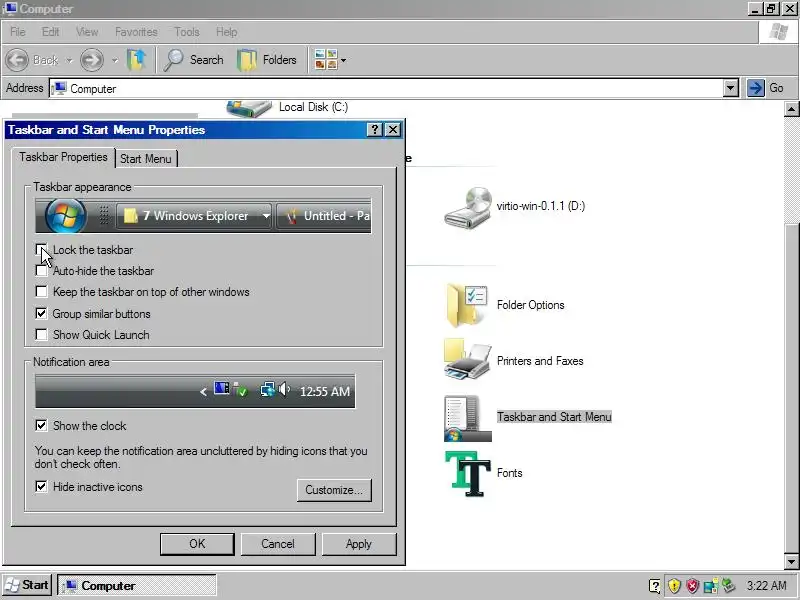The width and height of the screenshot is (800, 600).
Task: Toggle the Folders pane button
Action: tap(267, 60)
